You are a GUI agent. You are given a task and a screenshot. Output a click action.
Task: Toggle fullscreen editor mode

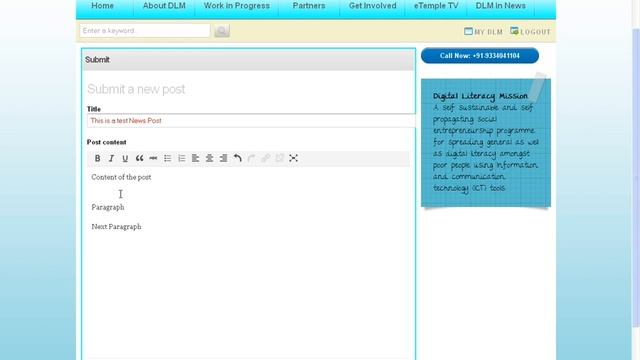click(293, 158)
